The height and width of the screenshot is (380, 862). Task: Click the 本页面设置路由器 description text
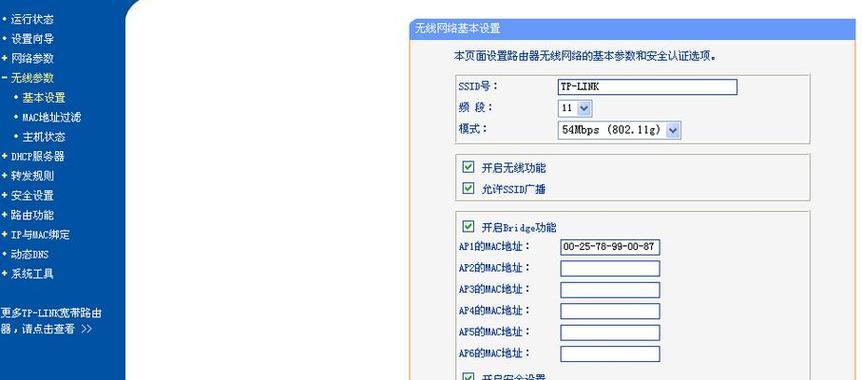coord(585,56)
